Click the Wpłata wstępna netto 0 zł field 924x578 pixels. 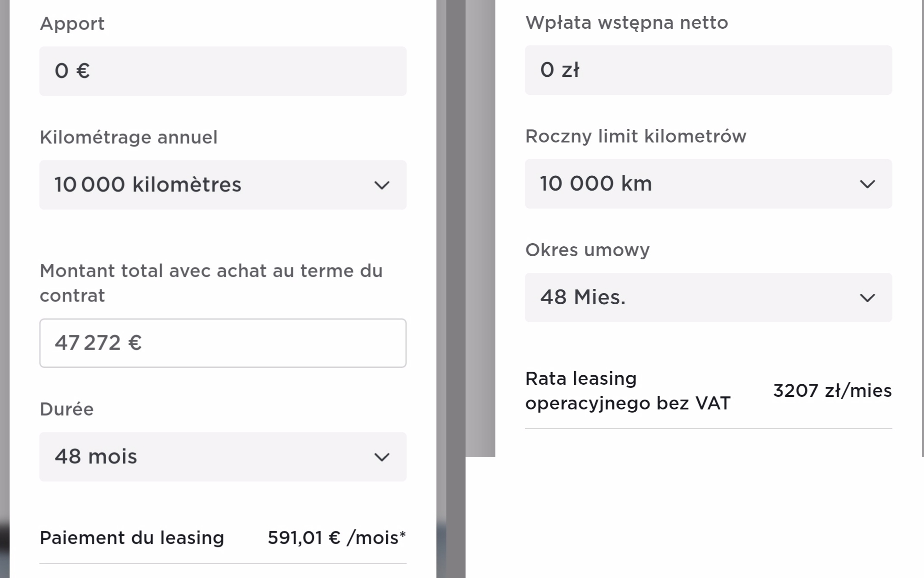[x=708, y=70]
